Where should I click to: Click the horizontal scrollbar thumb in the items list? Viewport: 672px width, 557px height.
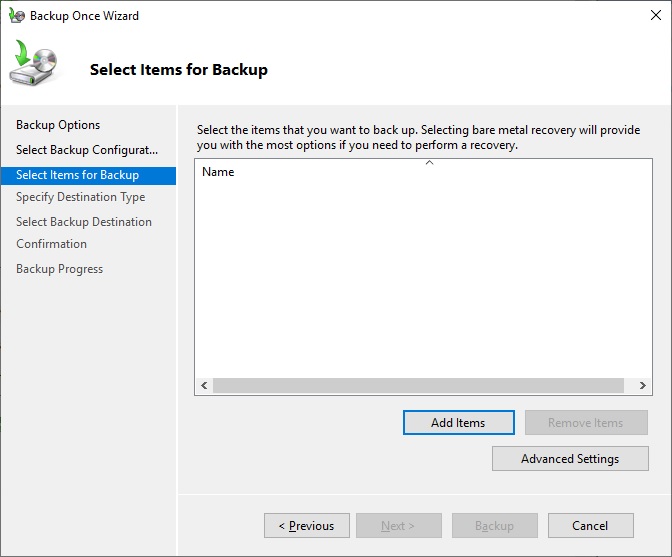(418, 386)
